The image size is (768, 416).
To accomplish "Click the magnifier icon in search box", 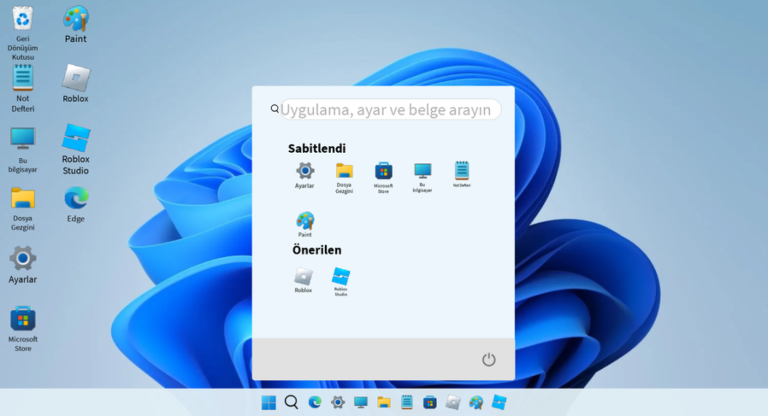I will [275, 109].
